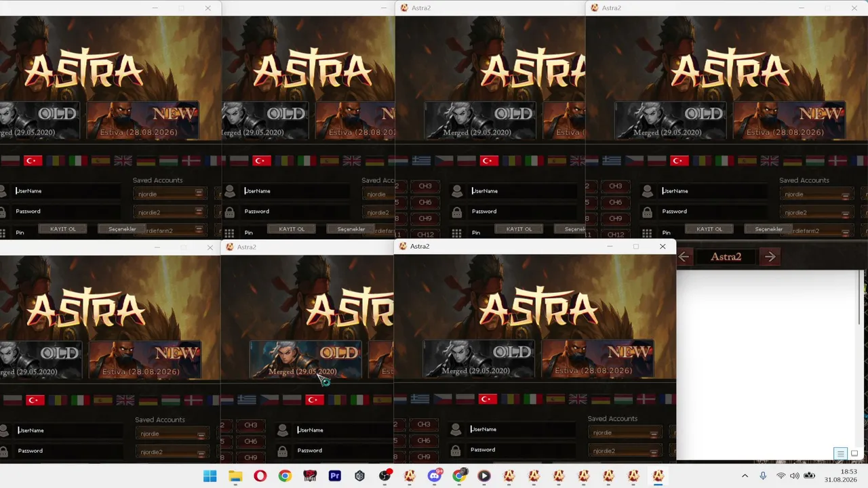Select the Estiva NEW server in the bottom-right Astra2 window
The width and height of the screenshot is (868, 488).
[597, 359]
